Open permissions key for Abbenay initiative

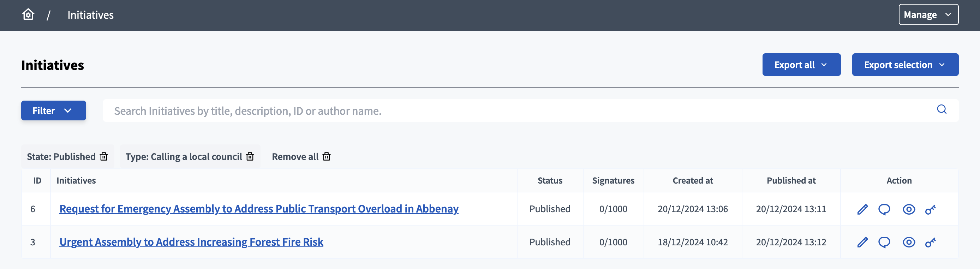pos(931,209)
